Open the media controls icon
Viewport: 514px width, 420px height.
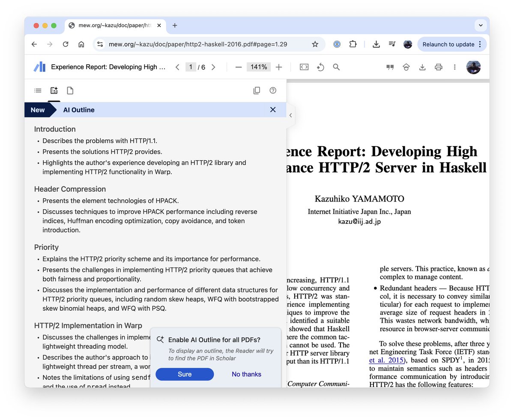click(392, 44)
